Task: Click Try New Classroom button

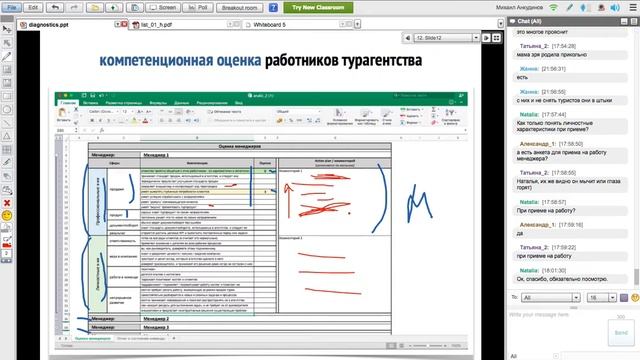Action: pyautogui.click(x=318, y=7)
